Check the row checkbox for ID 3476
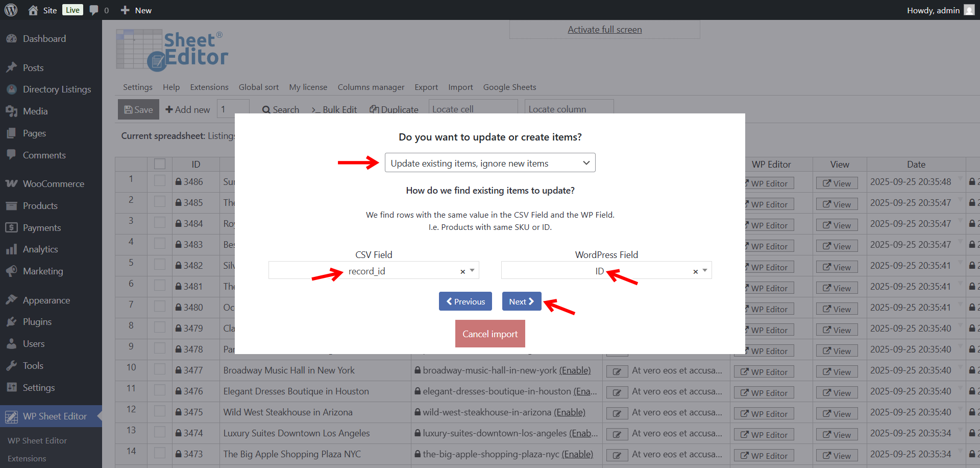980x468 pixels. point(160,390)
